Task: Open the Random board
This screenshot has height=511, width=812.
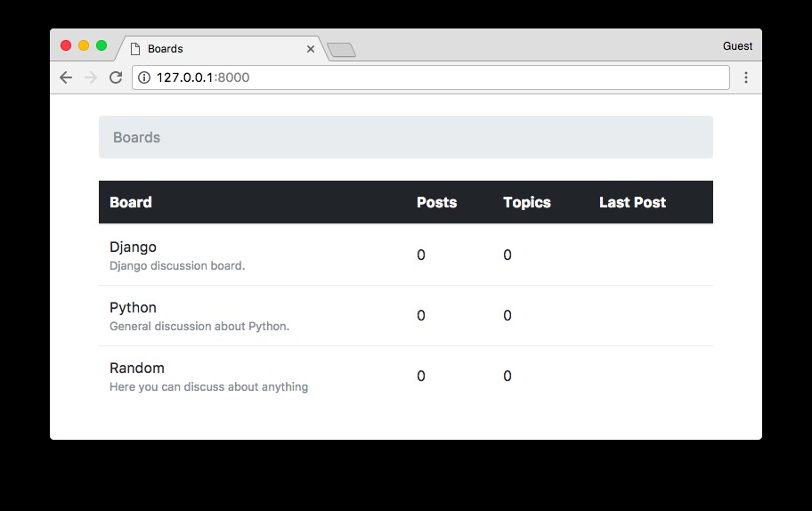Action: pos(137,368)
